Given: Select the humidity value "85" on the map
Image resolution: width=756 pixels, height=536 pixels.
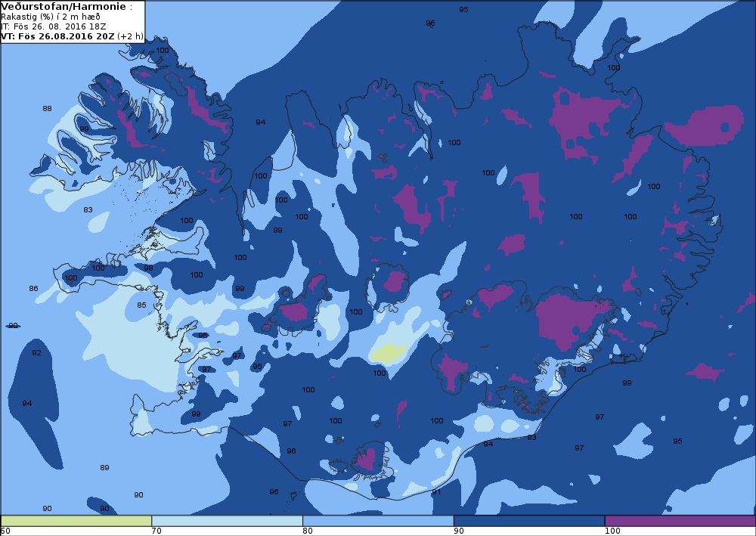Looking at the screenshot, I should (141, 305).
